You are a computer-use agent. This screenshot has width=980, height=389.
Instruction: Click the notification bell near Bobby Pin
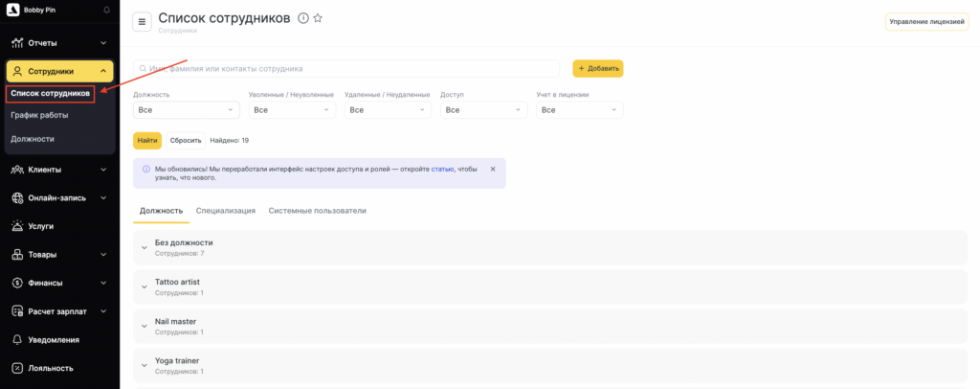point(106,10)
